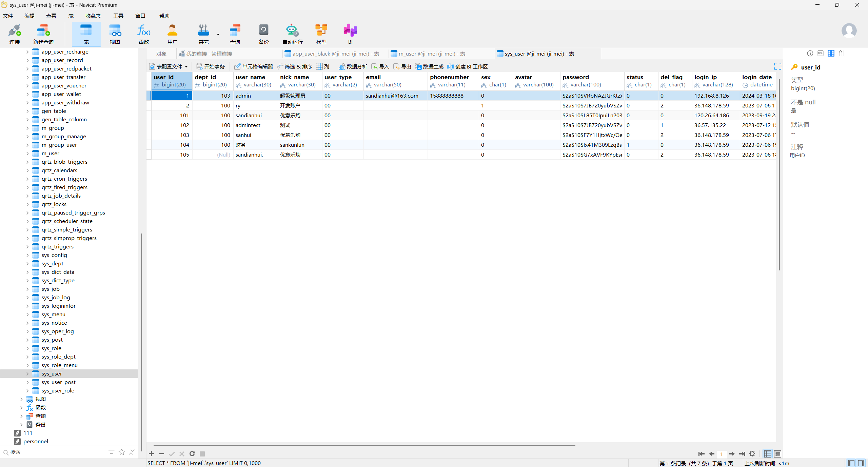Open the Backup (备份) toolbar icon
This screenshot has width=868, height=467.
point(263,34)
